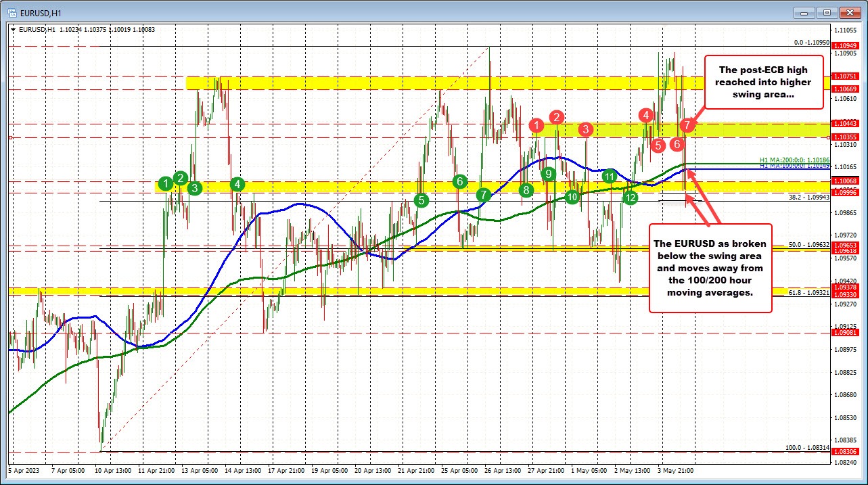Click the 2 May 13:00 time axis label
The height and width of the screenshot is (485, 868).
pos(632,469)
